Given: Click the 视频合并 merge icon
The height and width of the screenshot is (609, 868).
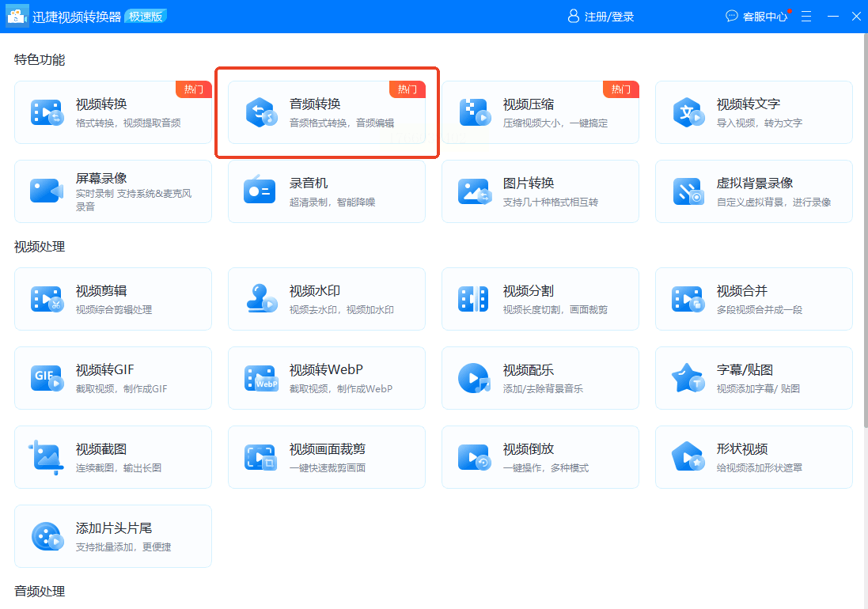Looking at the screenshot, I should coord(688,299).
